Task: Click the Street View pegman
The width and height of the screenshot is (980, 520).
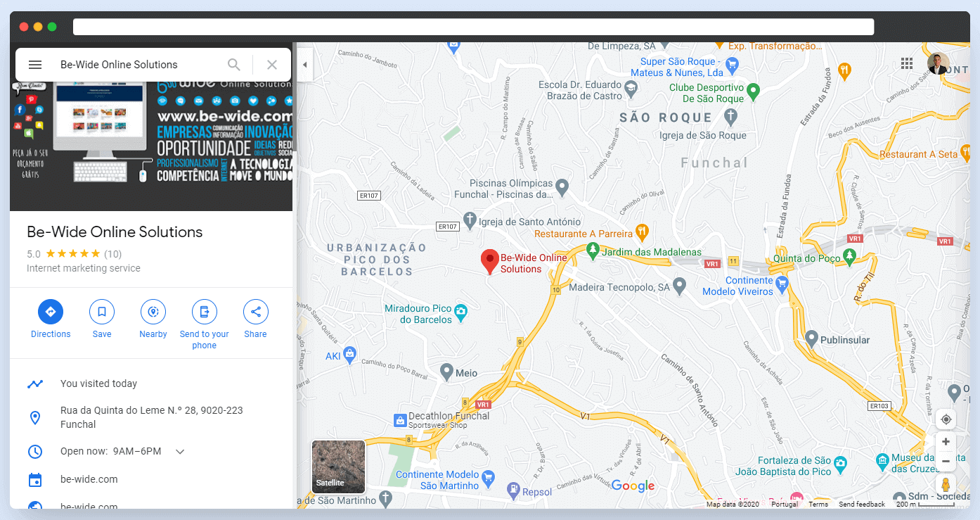Action: tap(946, 485)
